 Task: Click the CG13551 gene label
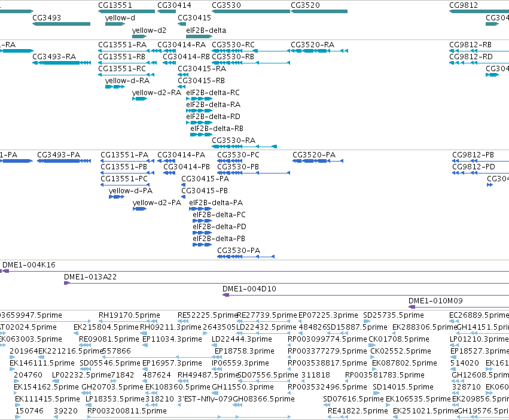click(115, 5)
